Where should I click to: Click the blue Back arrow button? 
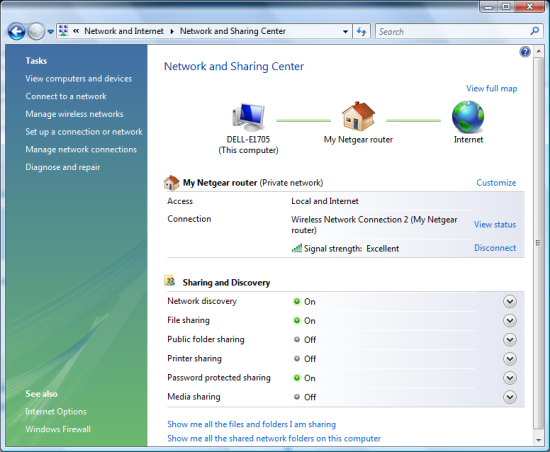point(16,32)
